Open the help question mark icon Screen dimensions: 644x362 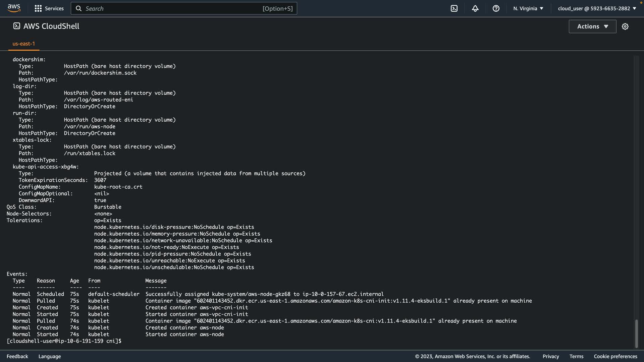click(496, 8)
